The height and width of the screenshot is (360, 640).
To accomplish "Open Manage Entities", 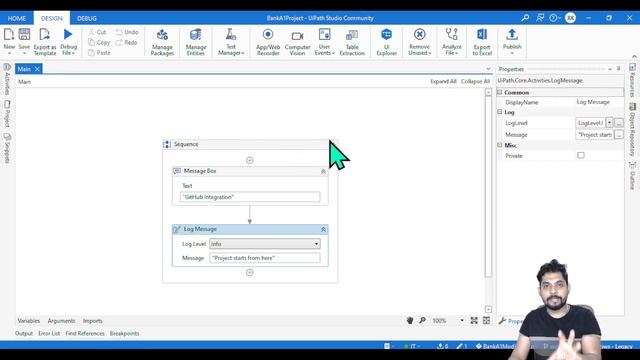I will [x=196, y=42].
